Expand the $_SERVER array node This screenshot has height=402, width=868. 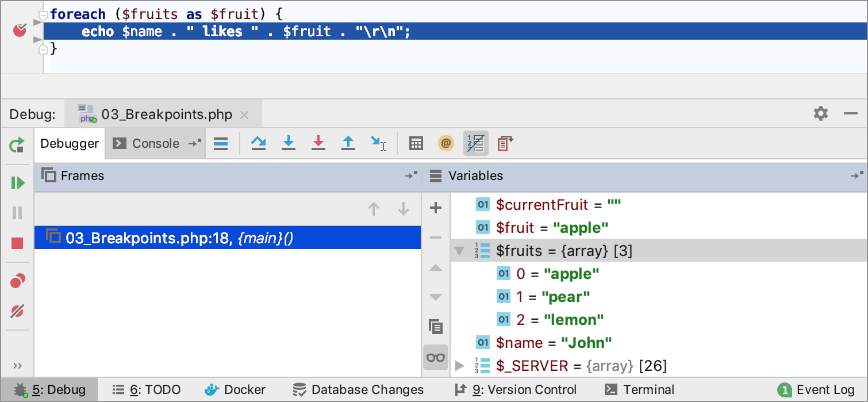click(459, 366)
